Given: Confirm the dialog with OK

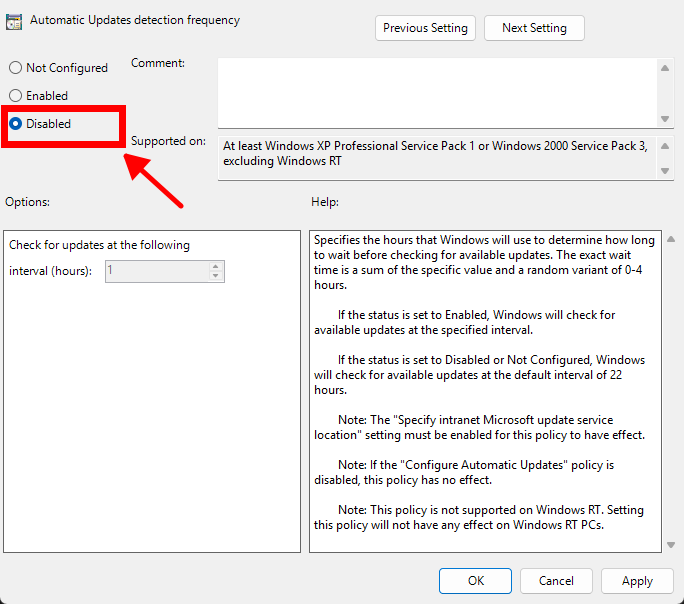Looking at the screenshot, I should pos(475,581).
